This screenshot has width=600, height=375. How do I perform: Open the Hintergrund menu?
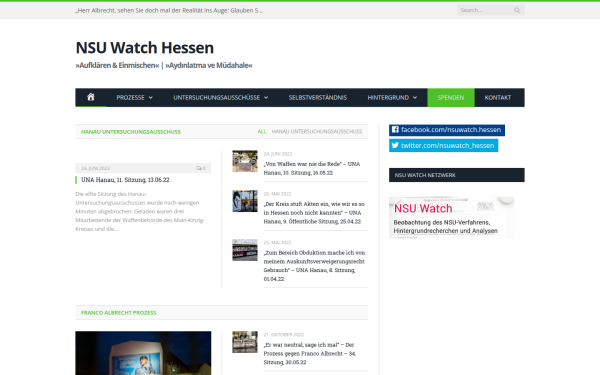(x=392, y=98)
